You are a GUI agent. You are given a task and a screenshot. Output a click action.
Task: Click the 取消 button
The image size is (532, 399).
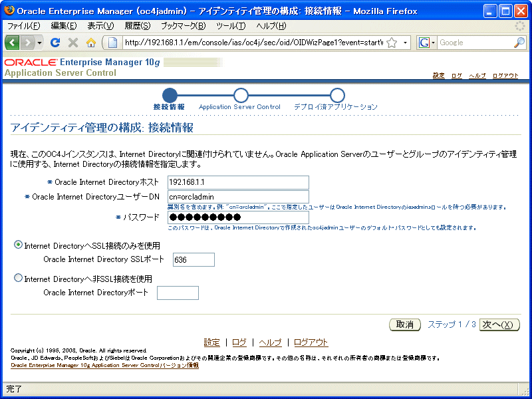click(405, 325)
